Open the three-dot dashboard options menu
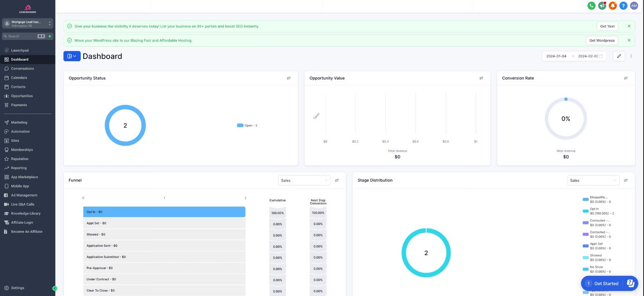 (631, 56)
